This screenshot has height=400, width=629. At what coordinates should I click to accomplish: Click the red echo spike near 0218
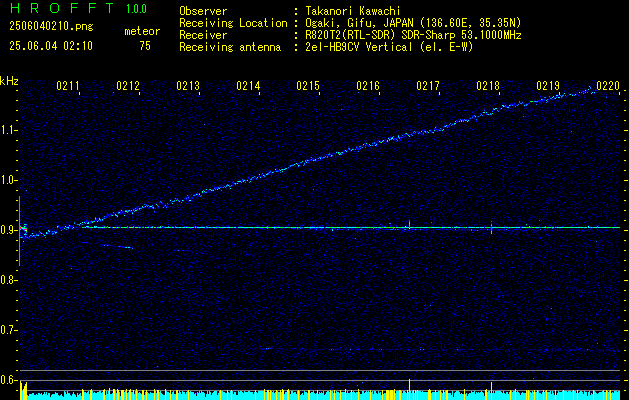click(x=491, y=227)
